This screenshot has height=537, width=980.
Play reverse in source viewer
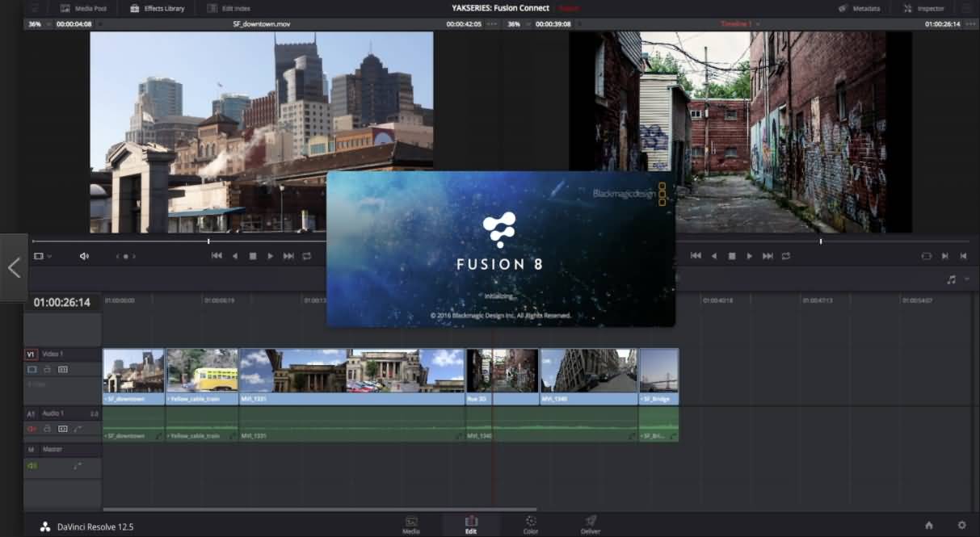pyautogui.click(x=235, y=256)
